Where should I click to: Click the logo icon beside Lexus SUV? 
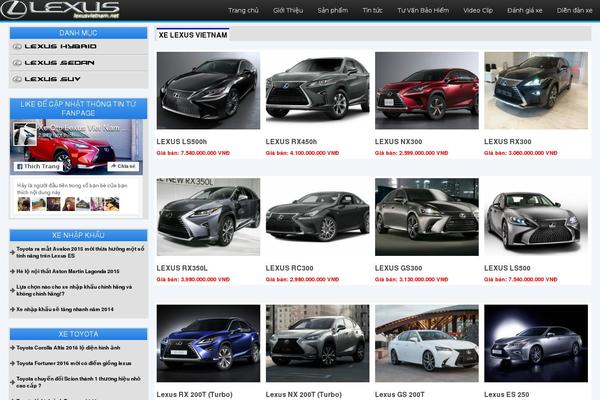coord(17,79)
